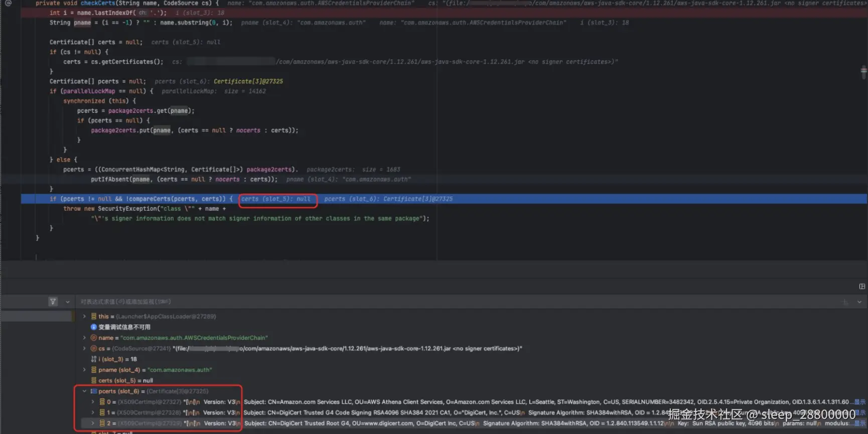Expand the 'name' variable node
Image resolution: width=868 pixels, height=434 pixels.
click(x=84, y=338)
